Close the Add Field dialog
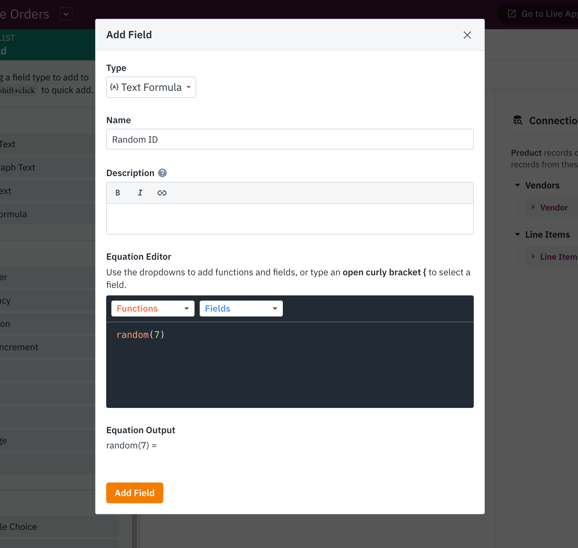This screenshot has height=548, width=578. (x=467, y=35)
